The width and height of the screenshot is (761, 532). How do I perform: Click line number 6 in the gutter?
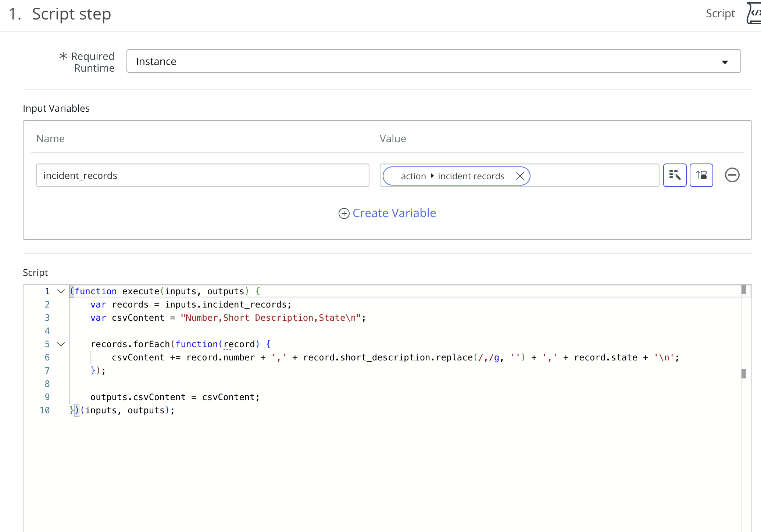click(47, 357)
